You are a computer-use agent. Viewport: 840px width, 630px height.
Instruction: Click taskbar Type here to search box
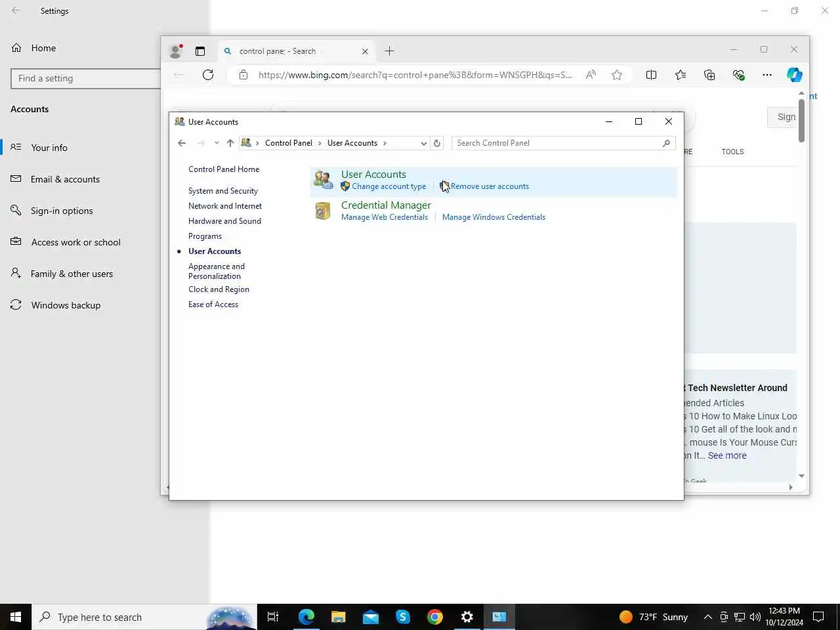(144, 617)
